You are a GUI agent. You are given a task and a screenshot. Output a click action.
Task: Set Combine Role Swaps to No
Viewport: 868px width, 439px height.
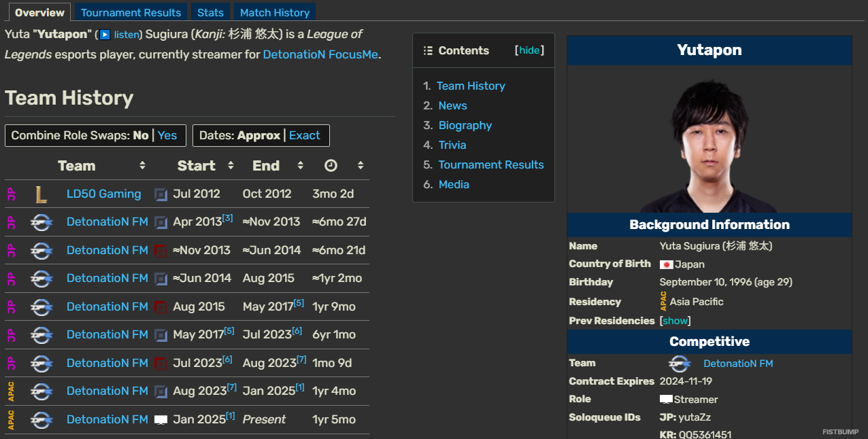tap(141, 135)
